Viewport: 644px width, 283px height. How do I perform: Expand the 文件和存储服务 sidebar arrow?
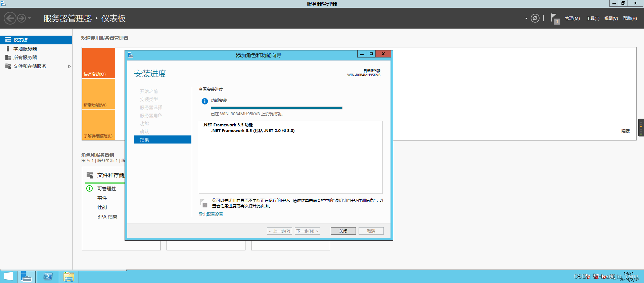(x=69, y=67)
